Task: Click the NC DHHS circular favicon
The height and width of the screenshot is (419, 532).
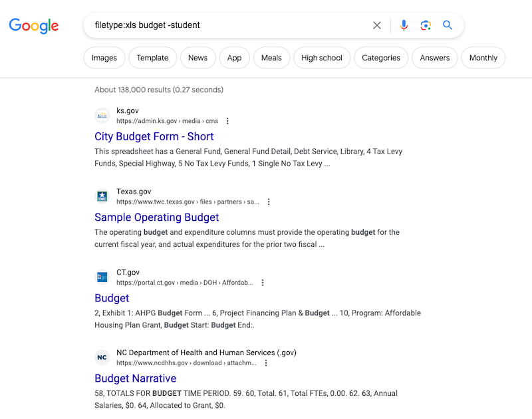Action: point(102,357)
